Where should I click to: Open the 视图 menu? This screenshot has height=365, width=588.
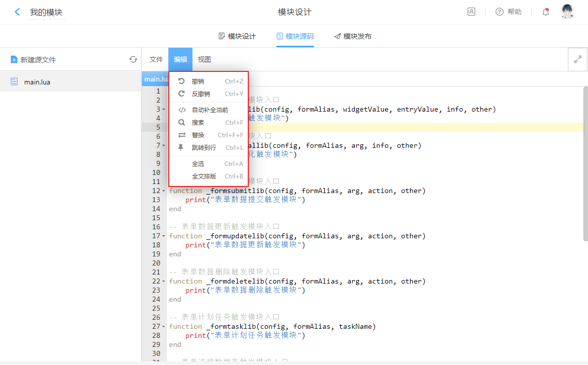205,59
